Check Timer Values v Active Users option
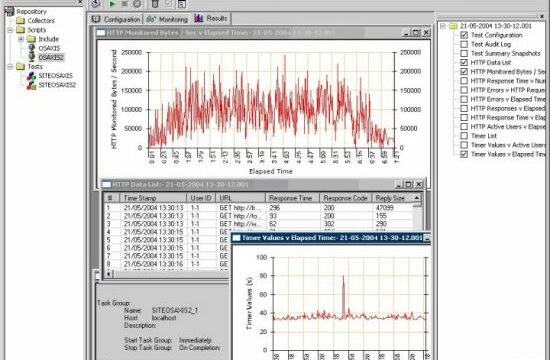 click(464, 145)
